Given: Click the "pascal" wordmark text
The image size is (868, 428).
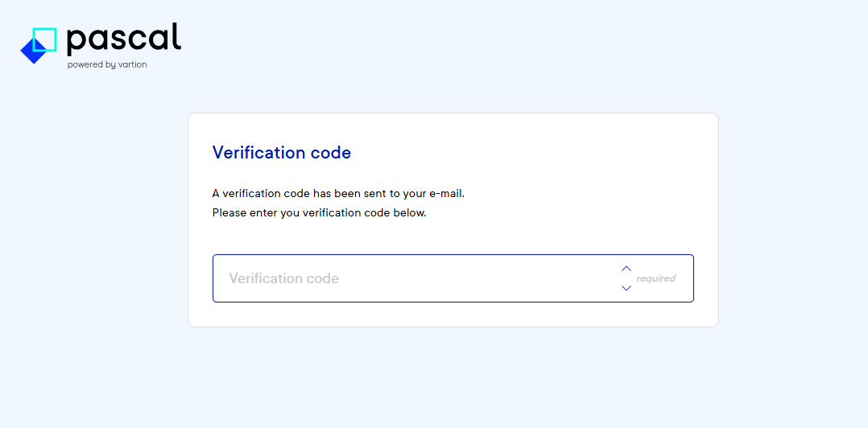Looking at the screenshot, I should 124,39.
